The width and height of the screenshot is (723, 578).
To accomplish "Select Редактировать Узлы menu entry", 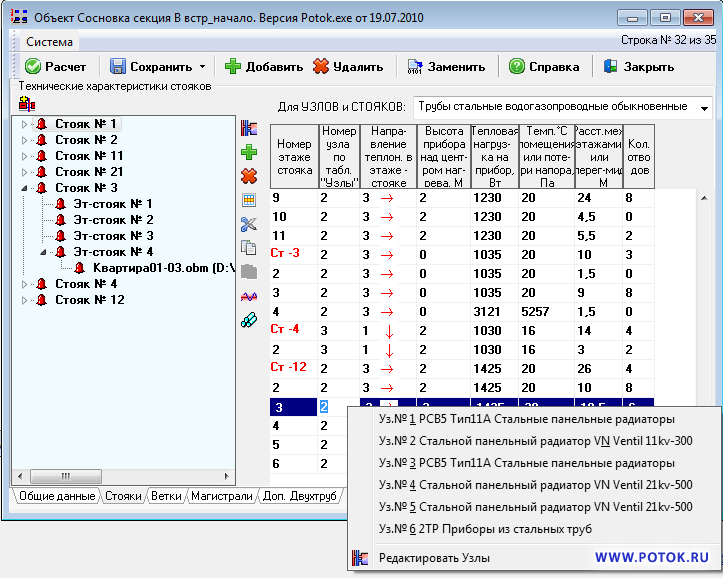I will (435, 557).
